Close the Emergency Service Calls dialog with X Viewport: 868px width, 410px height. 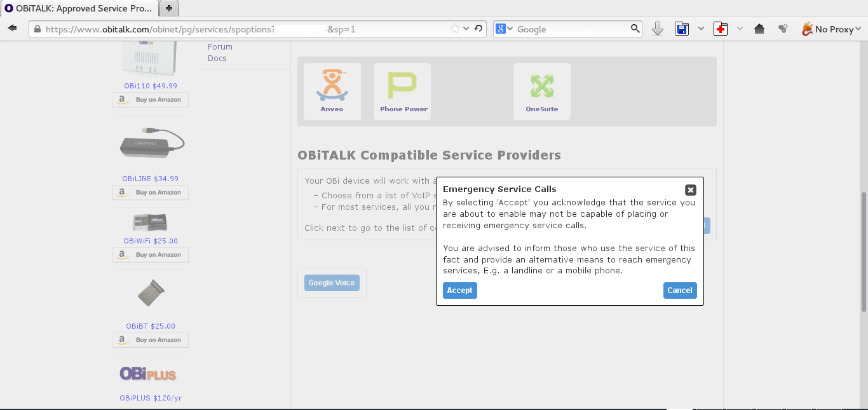pos(691,190)
